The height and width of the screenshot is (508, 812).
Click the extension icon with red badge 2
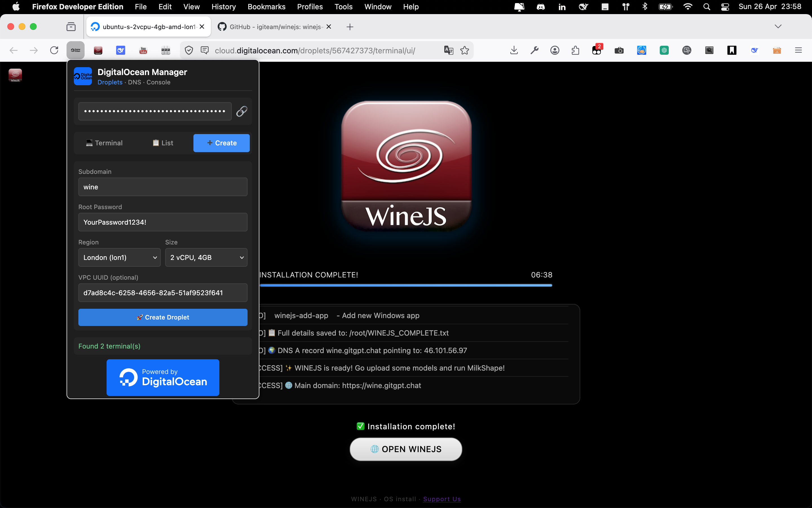pos(597,50)
